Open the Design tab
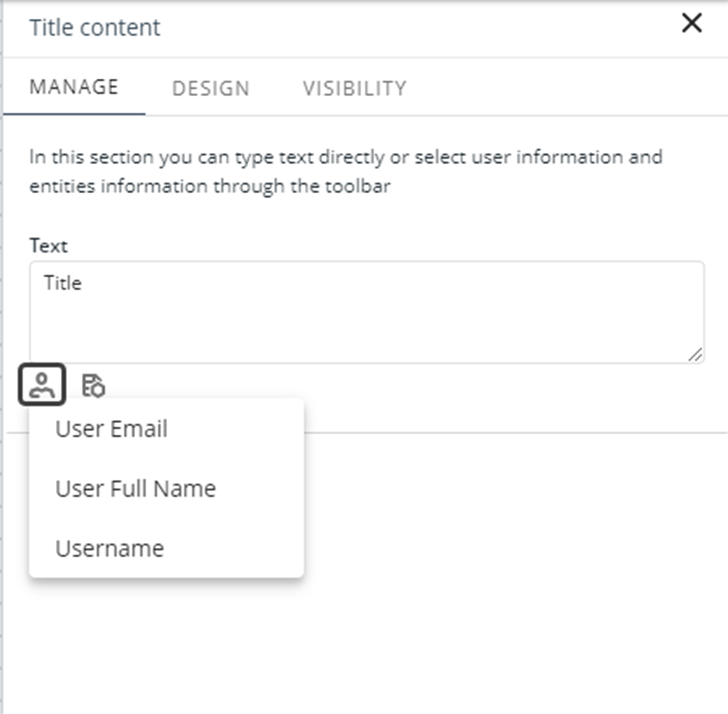 (211, 88)
